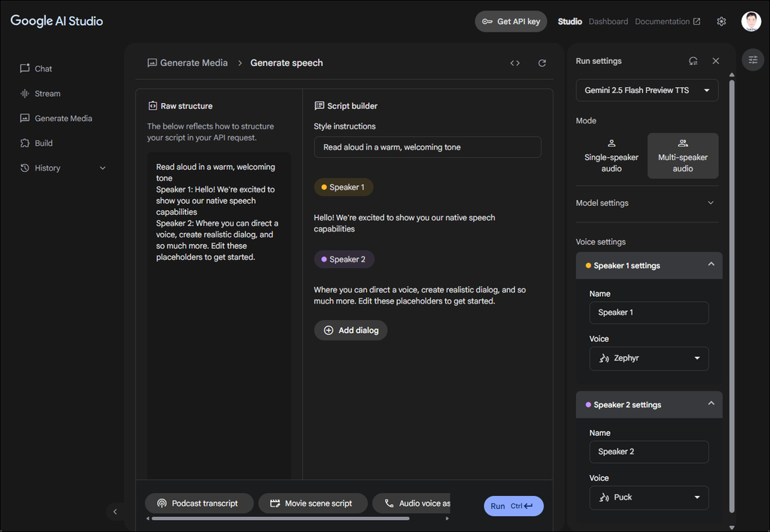Reset run settings to default icon
This screenshot has height=532, width=770.
693,61
